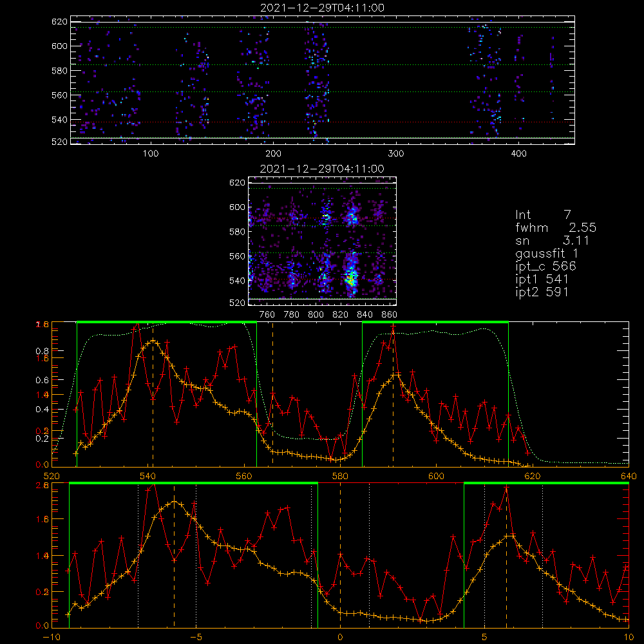This screenshot has height=644, width=644.
Task: Select the 'fwhm 2.55' readout value
Action: click(582, 227)
